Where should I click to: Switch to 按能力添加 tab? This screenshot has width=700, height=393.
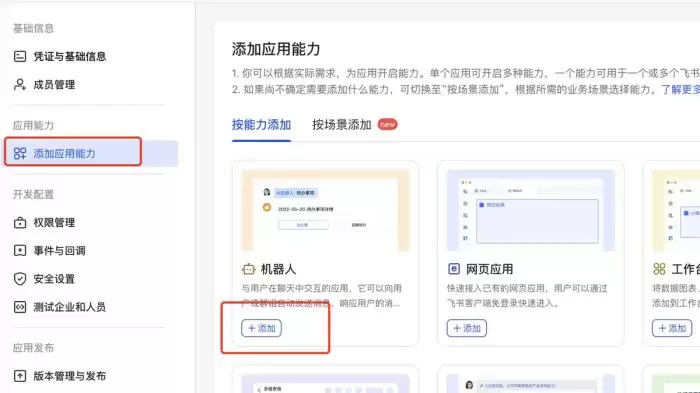pos(261,125)
